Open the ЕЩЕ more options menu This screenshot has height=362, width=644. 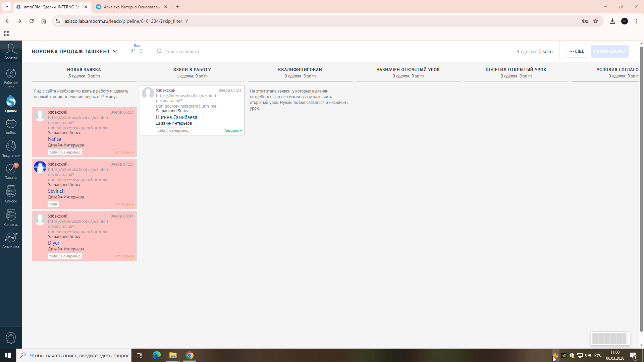[577, 51]
